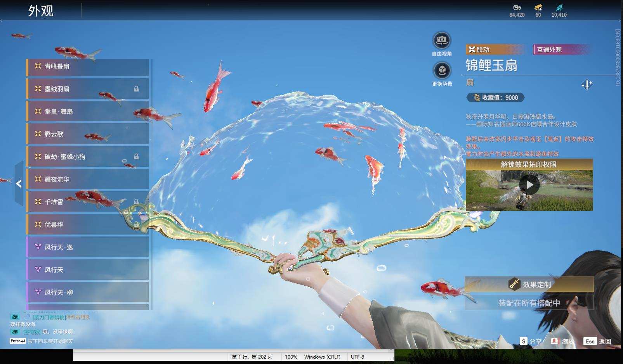Click the crossed-swords icon on 青峰叠扇 row

click(x=38, y=66)
